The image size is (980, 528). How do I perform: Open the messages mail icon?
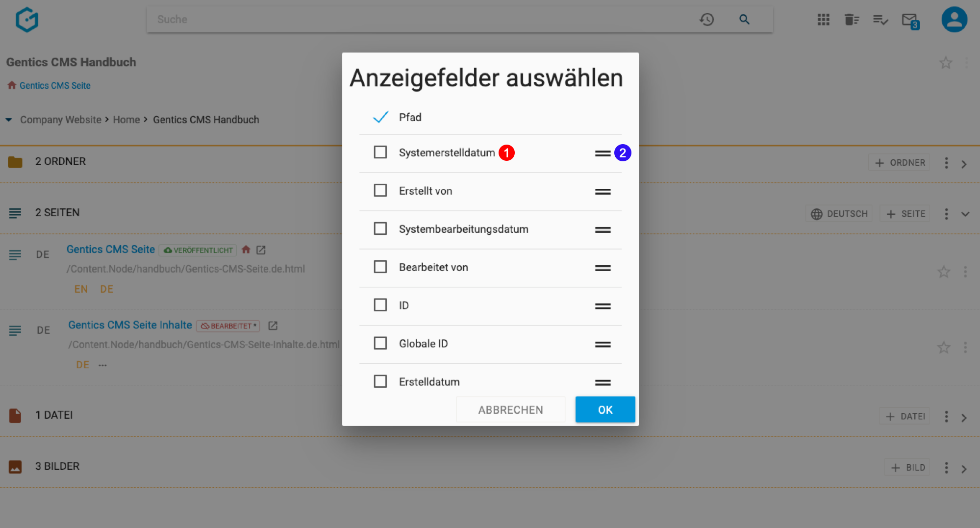click(x=910, y=21)
